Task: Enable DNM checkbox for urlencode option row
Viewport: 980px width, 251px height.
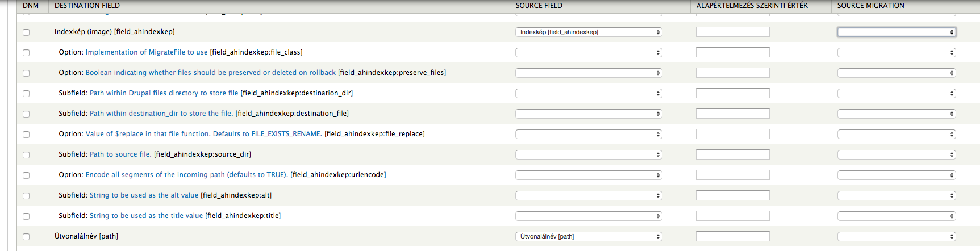Action: point(26,175)
